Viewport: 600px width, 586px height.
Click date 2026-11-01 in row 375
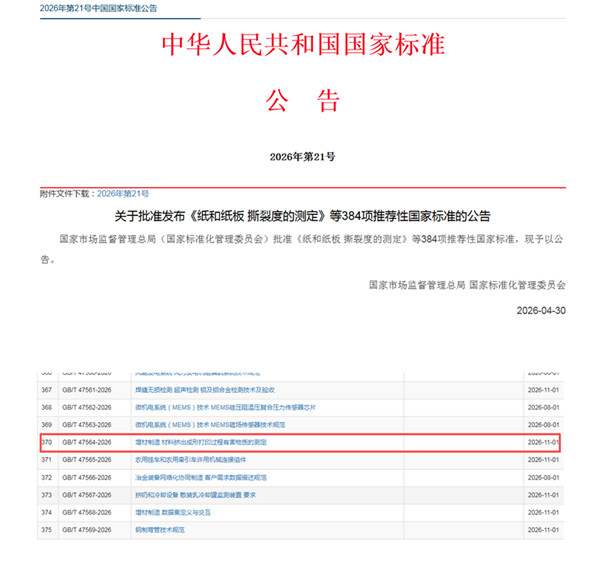543,530
